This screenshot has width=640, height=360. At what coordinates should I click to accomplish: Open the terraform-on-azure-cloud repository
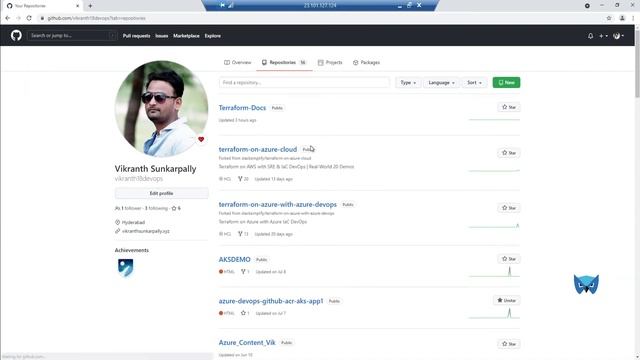point(258,149)
